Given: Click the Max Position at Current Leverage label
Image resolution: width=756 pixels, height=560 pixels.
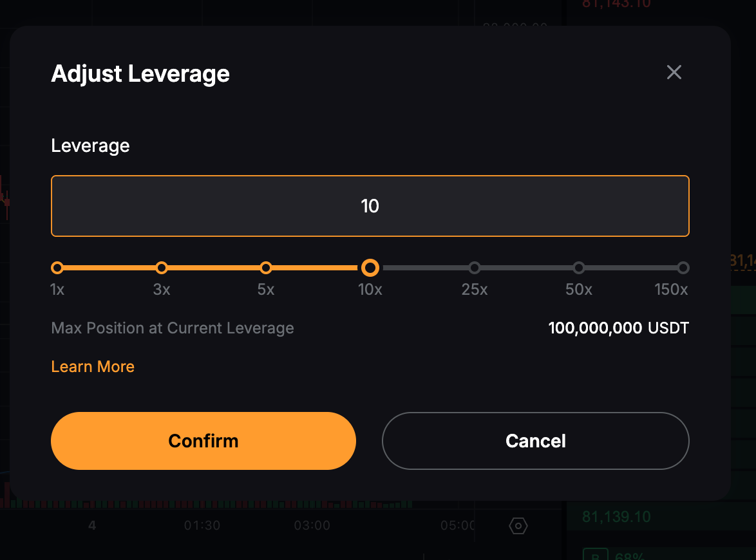Looking at the screenshot, I should (173, 328).
